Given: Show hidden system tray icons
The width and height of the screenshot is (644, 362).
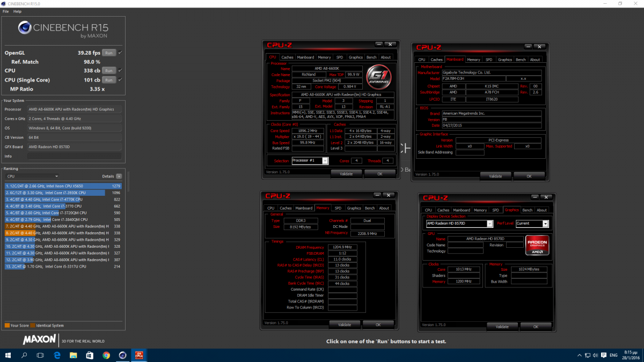Looking at the screenshot, I should [579, 355].
